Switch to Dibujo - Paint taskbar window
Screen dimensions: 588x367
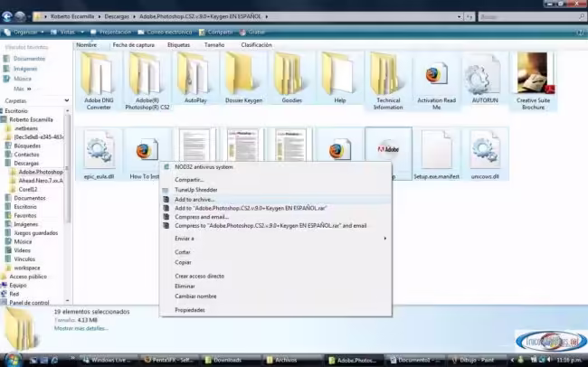coord(479,361)
